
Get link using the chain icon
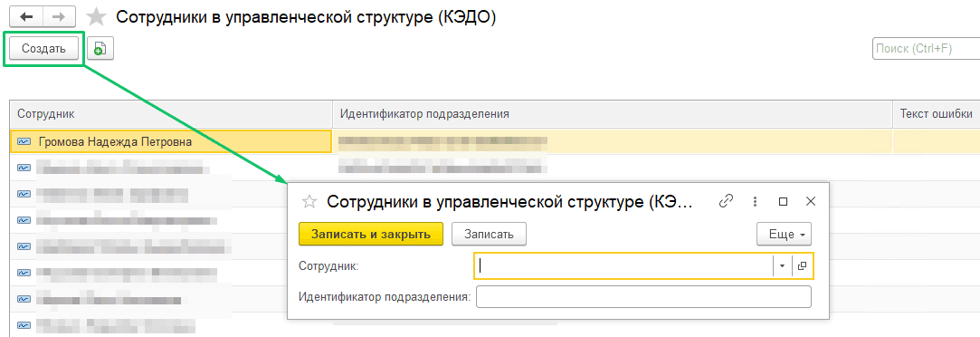tap(726, 201)
